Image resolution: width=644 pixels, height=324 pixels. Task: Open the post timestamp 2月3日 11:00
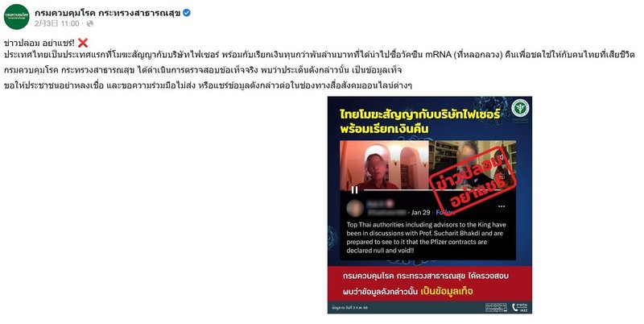(56, 24)
